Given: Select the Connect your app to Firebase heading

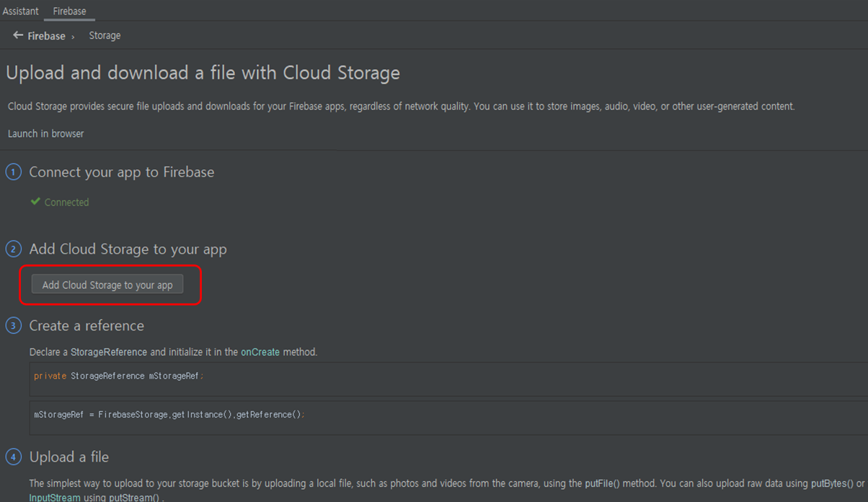Looking at the screenshot, I should click(x=122, y=172).
